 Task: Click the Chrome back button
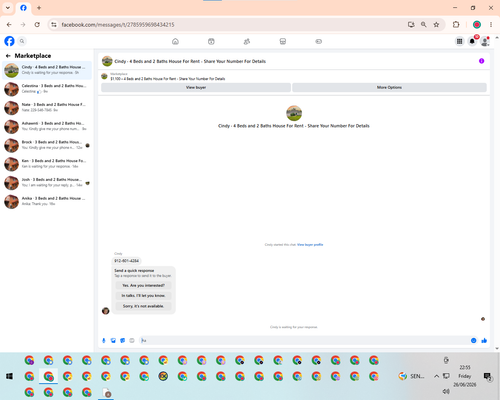pos(9,25)
